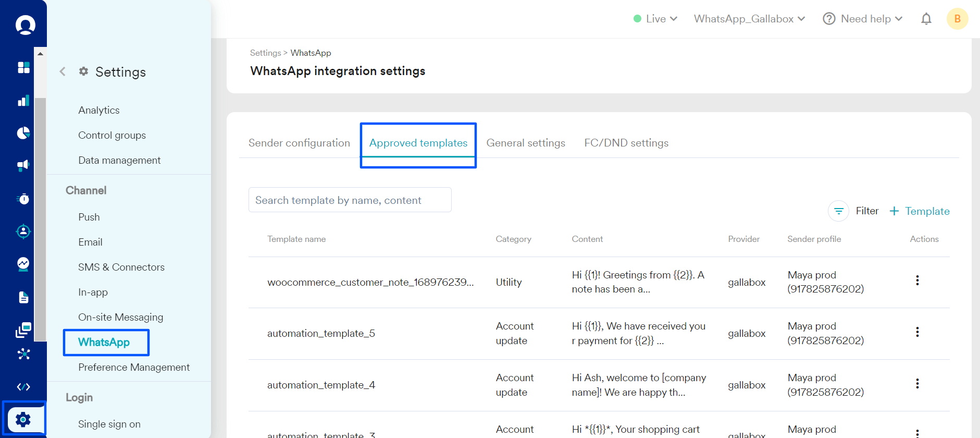The image size is (980, 438).
Task: Click the add Template button
Action: pyautogui.click(x=920, y=211)
